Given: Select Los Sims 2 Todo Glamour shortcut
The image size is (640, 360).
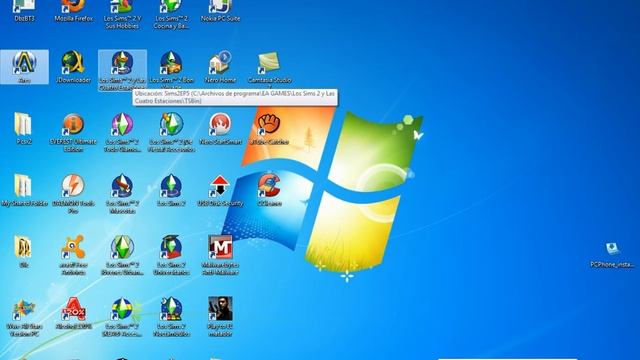Looking at the screenshot, I should pyautogui.click(x=122, y=132).
